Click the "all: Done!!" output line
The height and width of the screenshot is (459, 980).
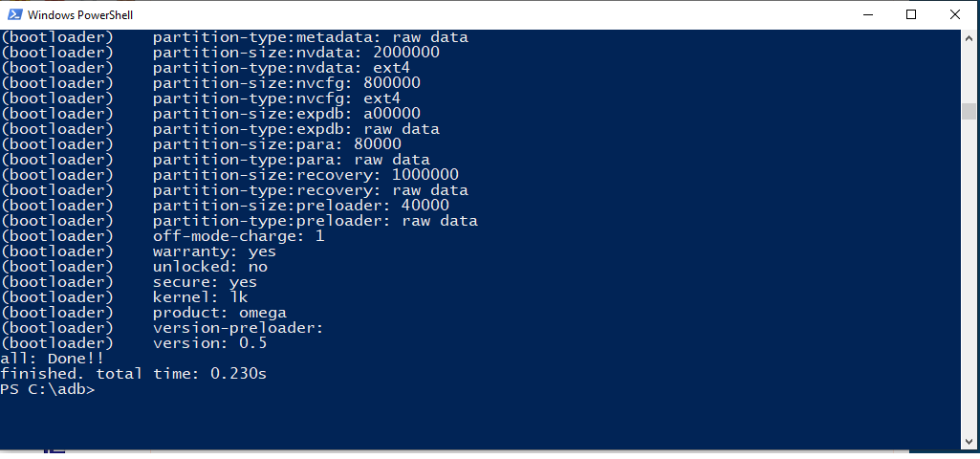click(52, 359)
